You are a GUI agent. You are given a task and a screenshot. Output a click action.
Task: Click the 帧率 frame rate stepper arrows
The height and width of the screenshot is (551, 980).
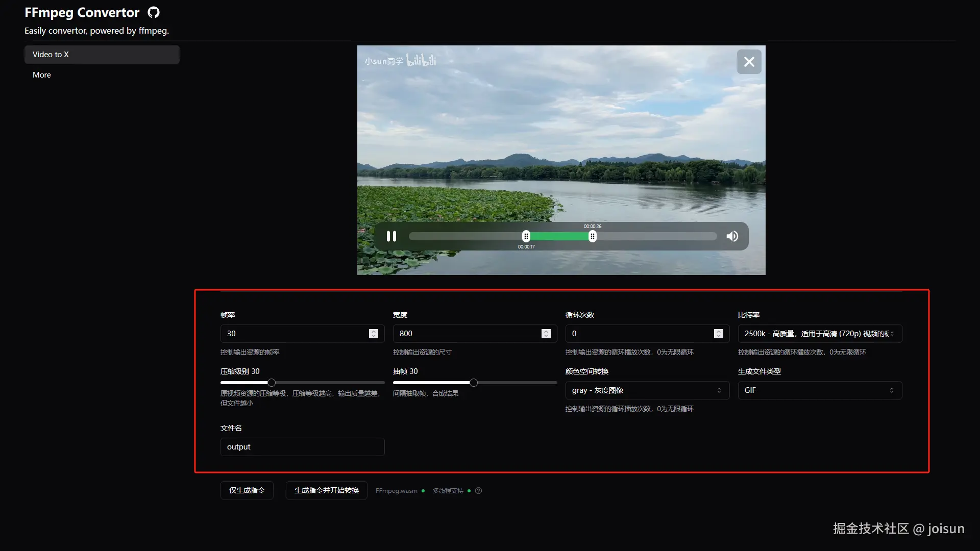click(374, 334)
